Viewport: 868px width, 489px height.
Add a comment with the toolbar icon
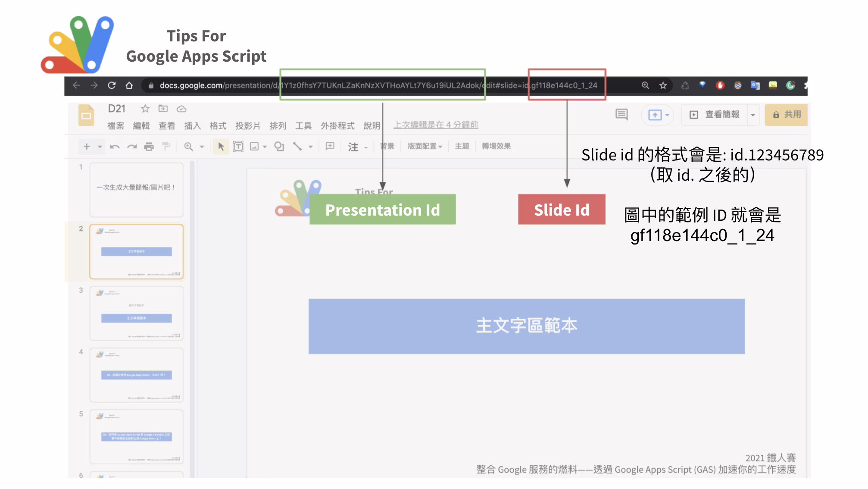[330, 146]
